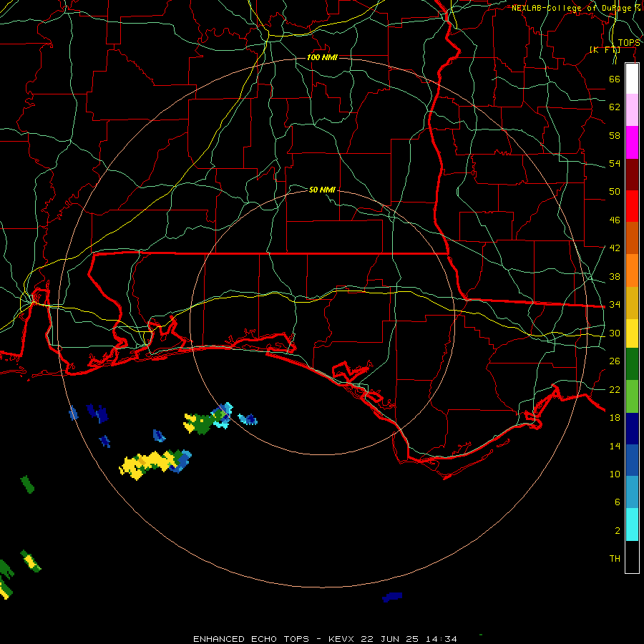Click the '50' legend value
The image size is (644, 644).
point(615,192)
